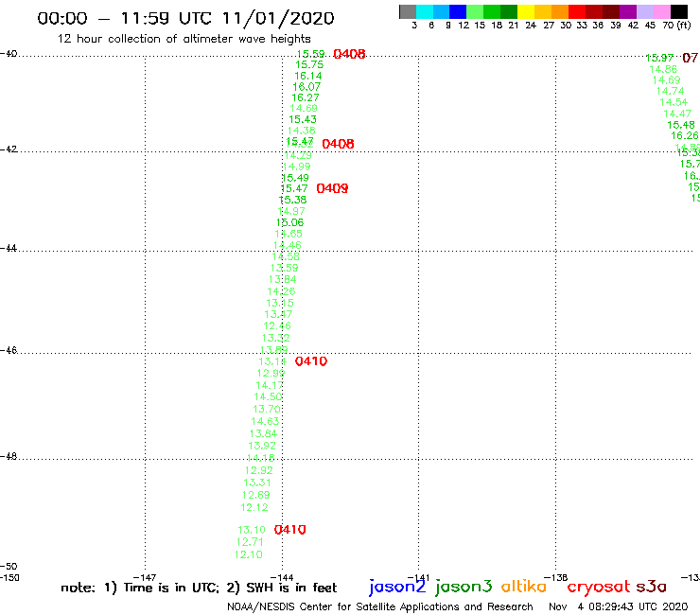The height and width of the screenshot is (615, 700).
Task: Select the 16.27 wave height reading
Action: (x=306, y=97)
